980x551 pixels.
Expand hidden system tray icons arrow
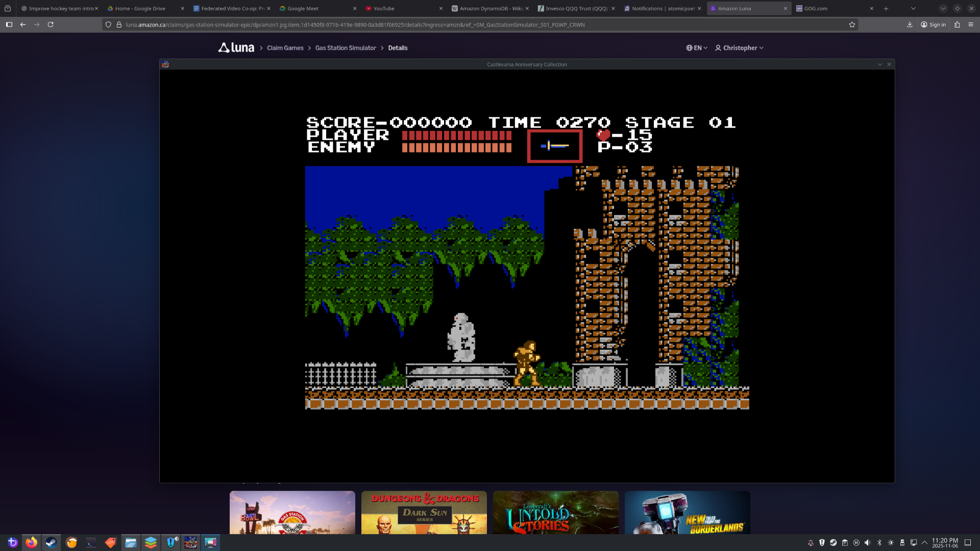924,542
